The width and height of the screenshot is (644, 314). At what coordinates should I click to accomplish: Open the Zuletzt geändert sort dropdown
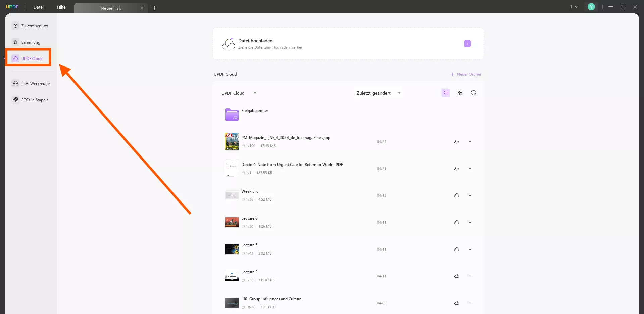[x=379, y=93]
